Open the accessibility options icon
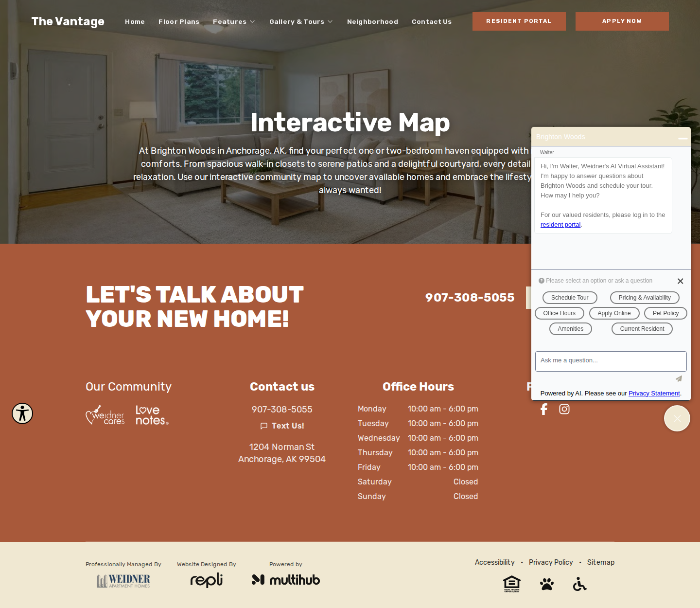The width and height of the screenshot is (700, 608). tap(22, 413)
